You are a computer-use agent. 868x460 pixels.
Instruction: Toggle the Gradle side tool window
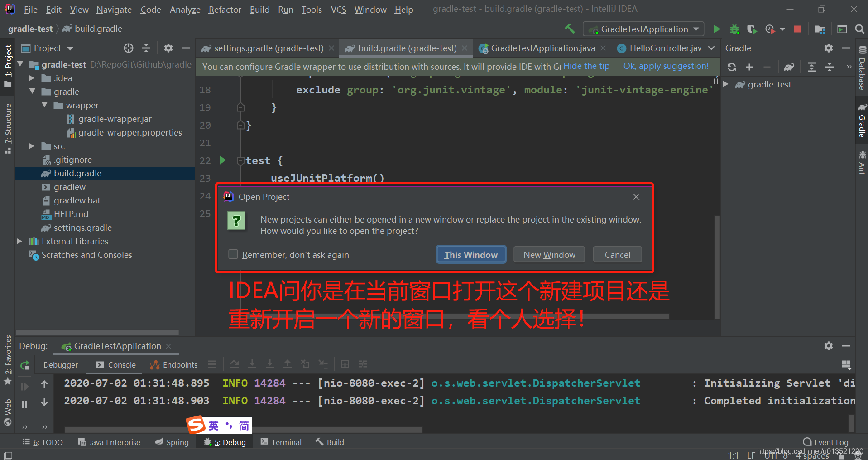point(862,121)
